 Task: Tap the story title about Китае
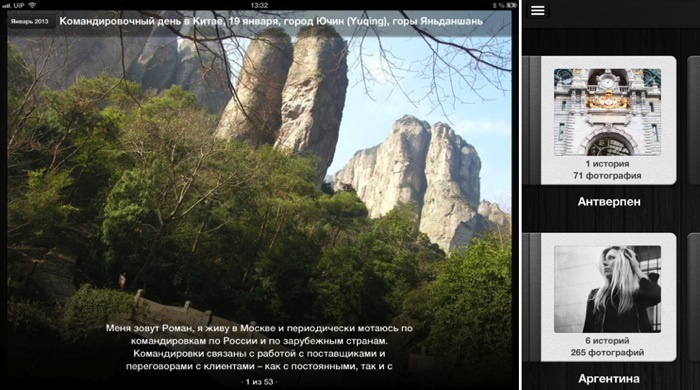(x=271, y=21)
